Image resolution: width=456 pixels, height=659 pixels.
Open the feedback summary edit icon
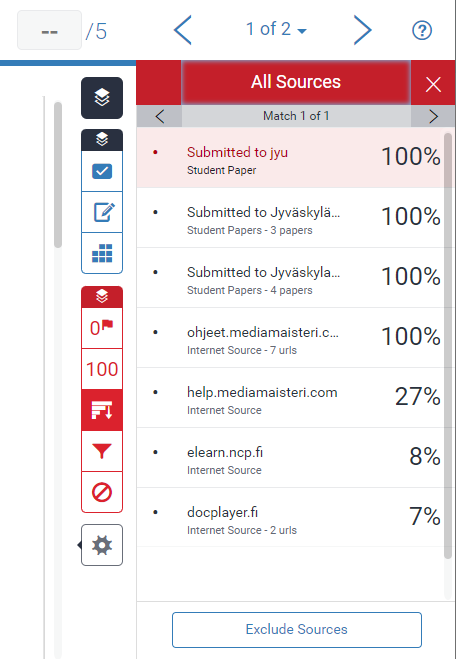pyautogui.click(x=102, y=212)
